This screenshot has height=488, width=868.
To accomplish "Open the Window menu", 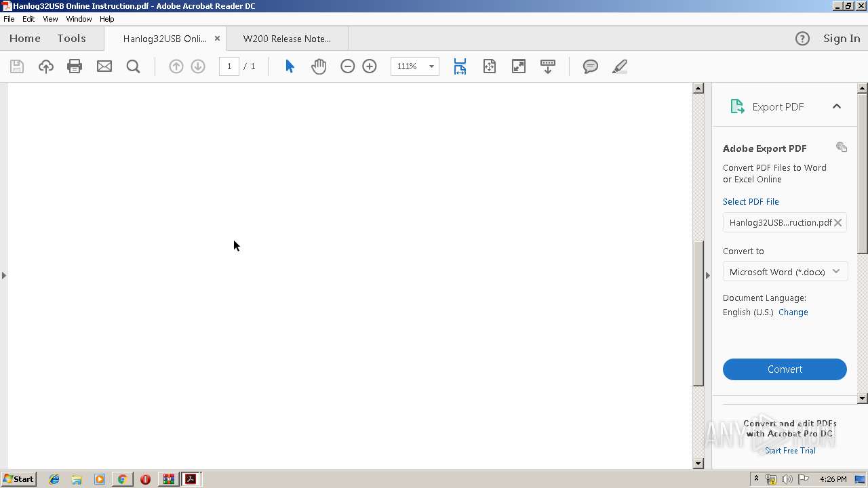I will pos(79,19).
